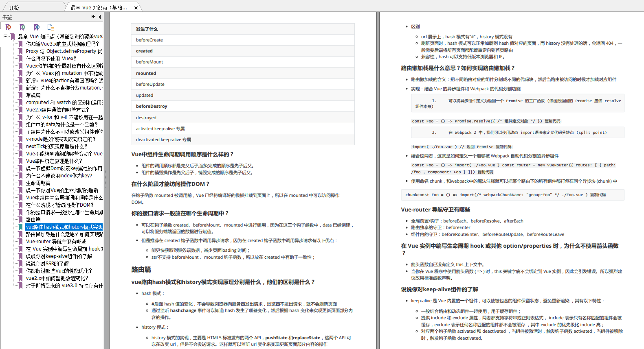The width and height of the screenshot is (644, 349).
Task: Open bookmark Vue不能检测数组的哪些变动
Action: (64, 154)
